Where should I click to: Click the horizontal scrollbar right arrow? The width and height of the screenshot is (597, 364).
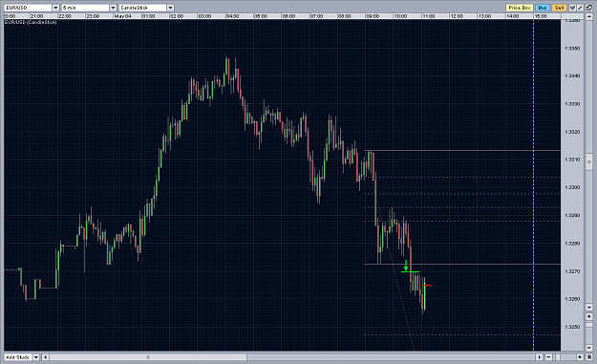click(x=540, y=357)
